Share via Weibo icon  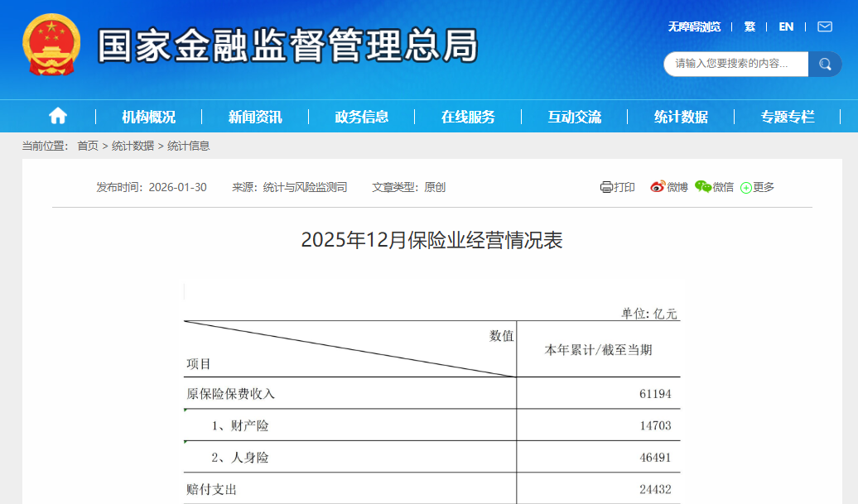(658, 187)
